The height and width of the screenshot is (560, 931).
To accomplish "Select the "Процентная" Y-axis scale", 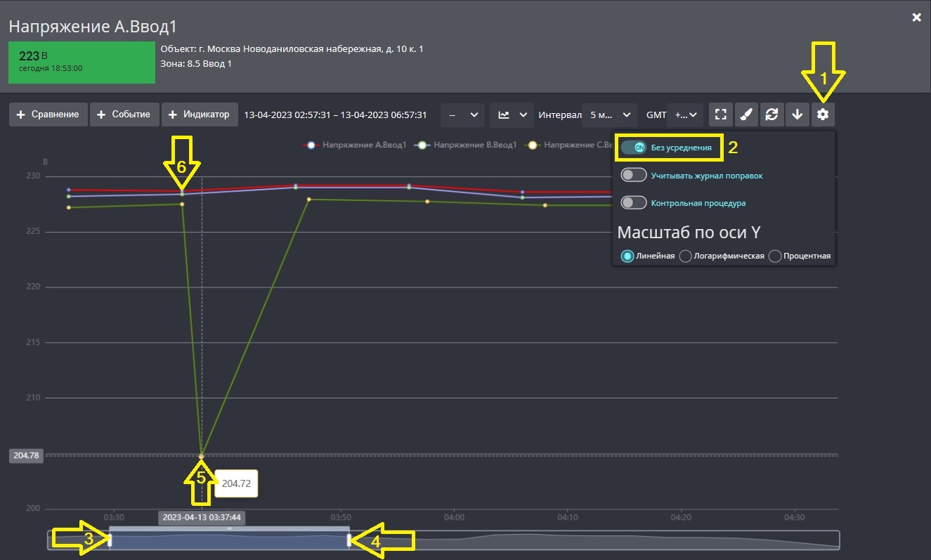I will 775,256.
